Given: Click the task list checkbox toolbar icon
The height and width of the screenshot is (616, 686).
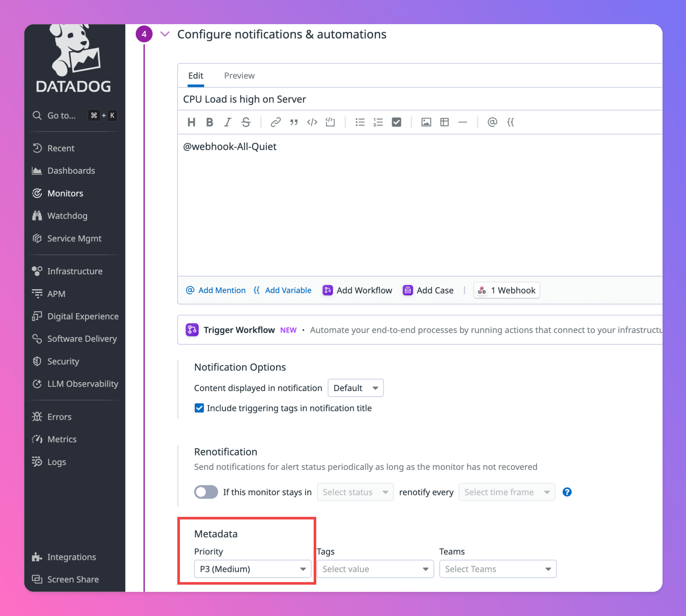Looking at the screenshot, I should [396, 122].
